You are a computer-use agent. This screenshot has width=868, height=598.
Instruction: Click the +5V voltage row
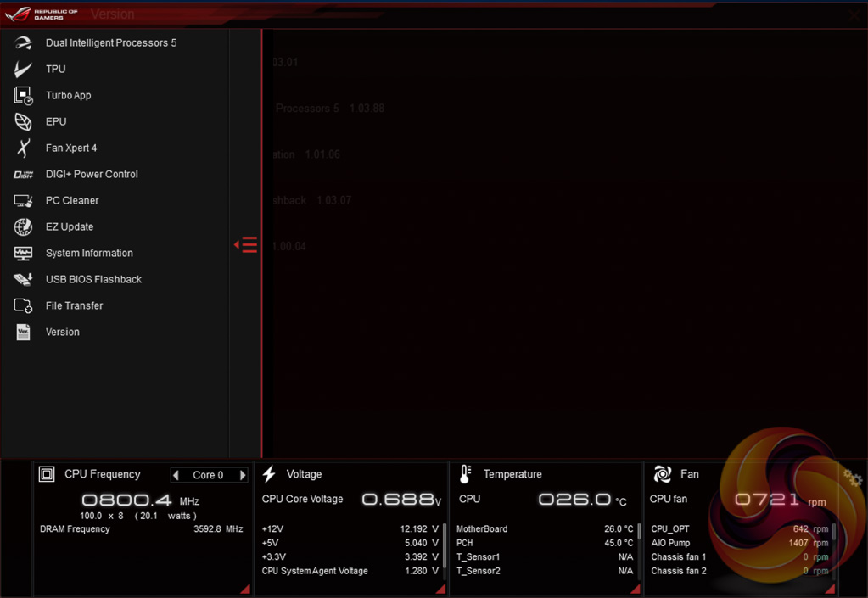pos(350,543)
